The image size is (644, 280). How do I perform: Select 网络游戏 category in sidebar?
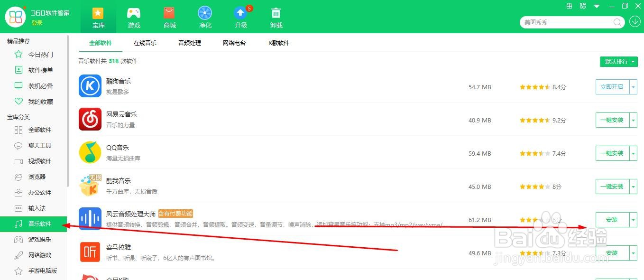click(34, 255)
